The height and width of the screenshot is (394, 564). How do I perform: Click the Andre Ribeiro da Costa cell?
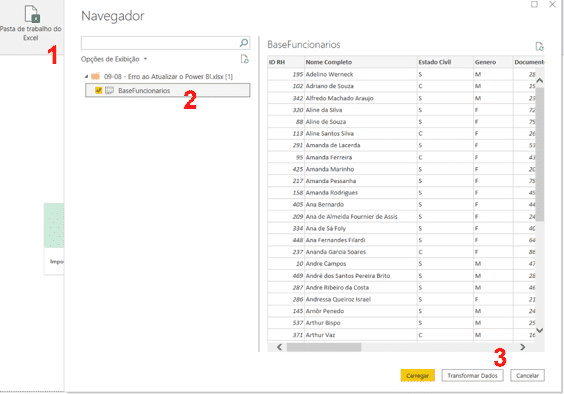point(361,287)
